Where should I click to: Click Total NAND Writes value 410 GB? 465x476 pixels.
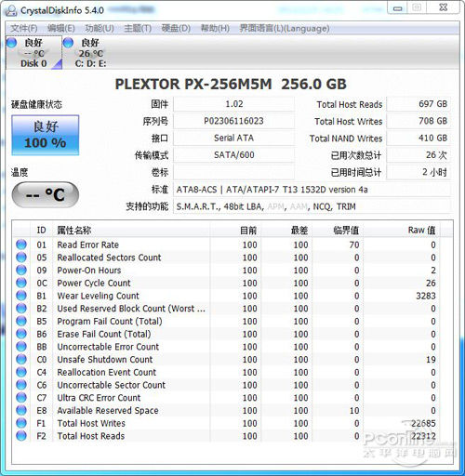click(x=418, y=138)
